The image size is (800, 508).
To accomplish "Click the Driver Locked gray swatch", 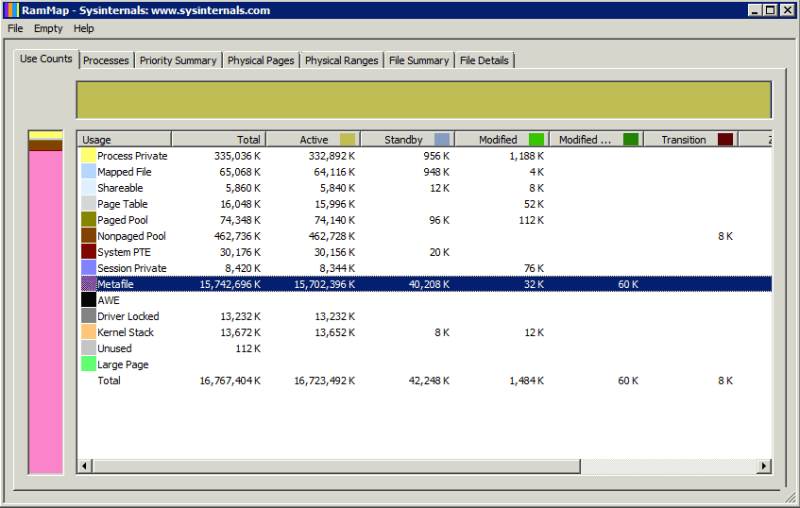I will (89, 316).
